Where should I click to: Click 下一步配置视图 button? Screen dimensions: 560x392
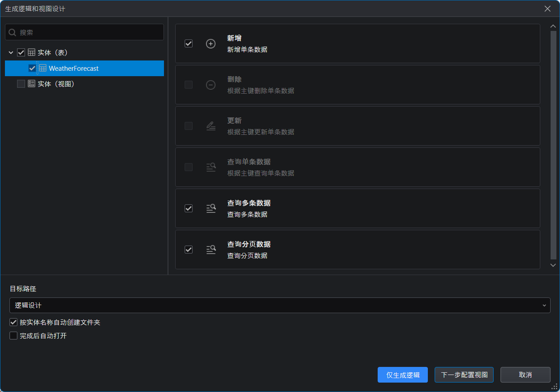(x=464, y=375)
